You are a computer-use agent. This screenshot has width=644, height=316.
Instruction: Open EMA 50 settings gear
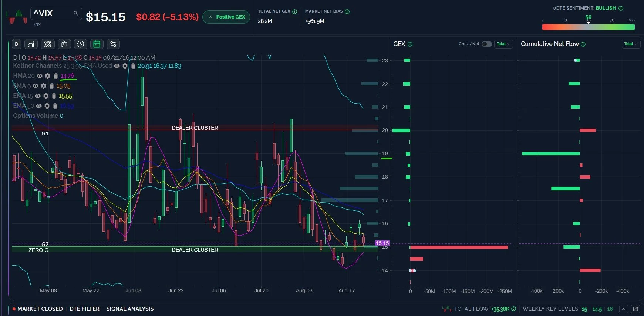click(47, 106)
